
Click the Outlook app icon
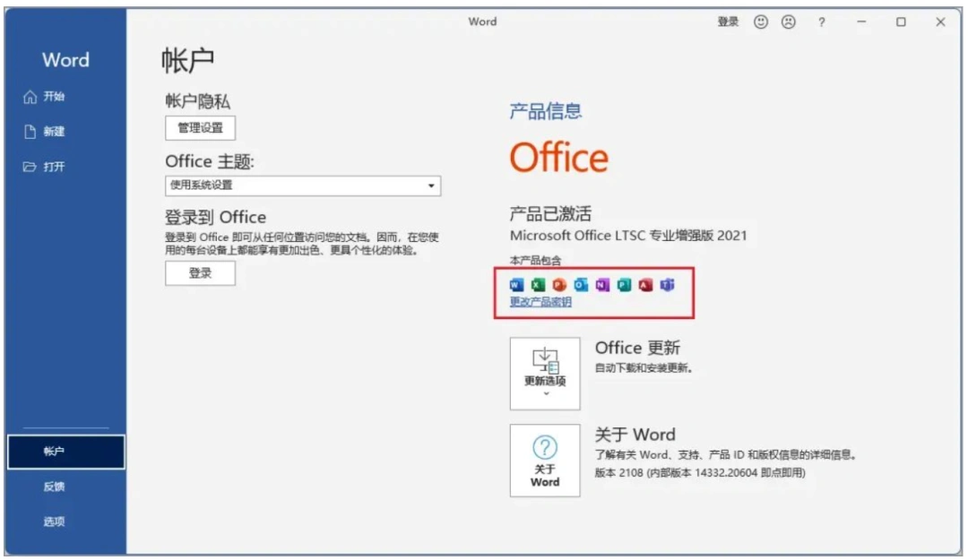pyautogui.click(x=581, y=285)
